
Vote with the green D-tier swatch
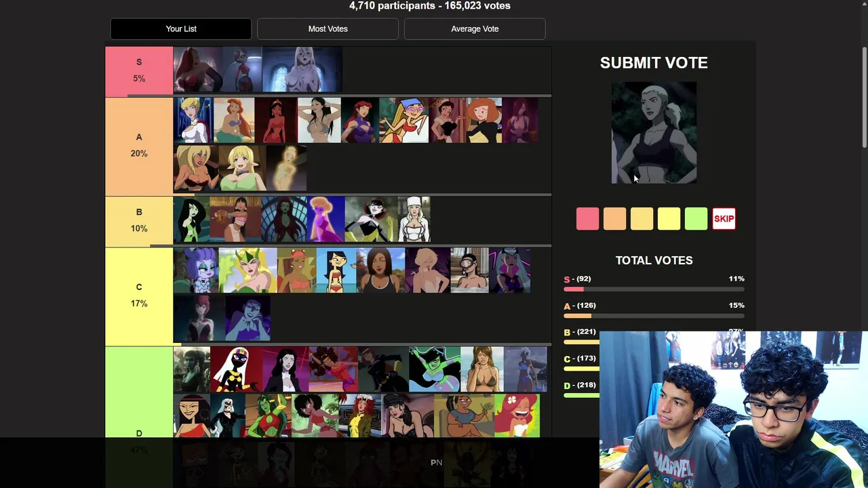point(696,219)
